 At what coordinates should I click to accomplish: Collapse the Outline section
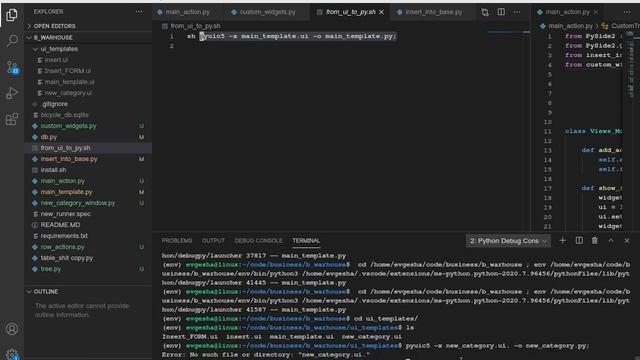coord(88,291)
